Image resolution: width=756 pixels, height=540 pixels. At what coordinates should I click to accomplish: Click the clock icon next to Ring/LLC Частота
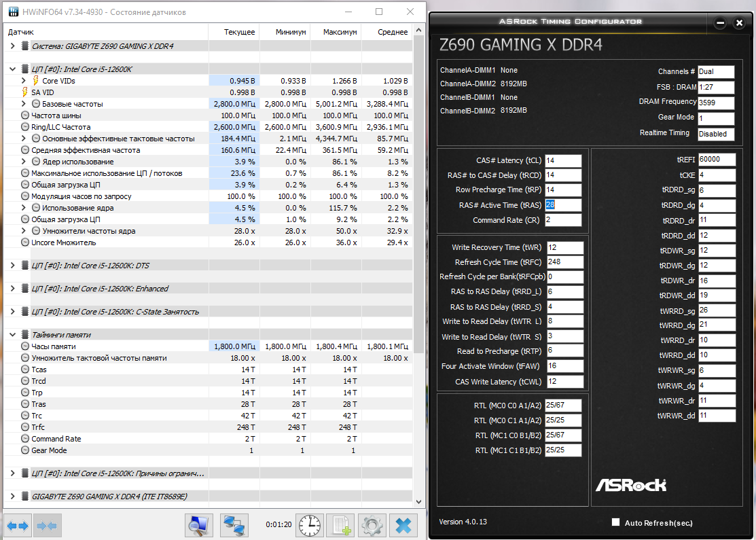[x=25, y=127]
